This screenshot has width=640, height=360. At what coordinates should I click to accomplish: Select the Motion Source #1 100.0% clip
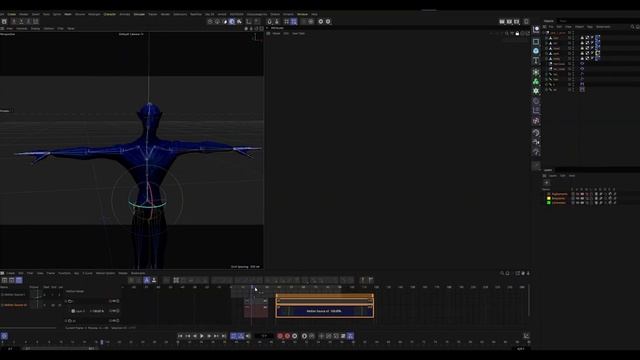click(324, 311)
